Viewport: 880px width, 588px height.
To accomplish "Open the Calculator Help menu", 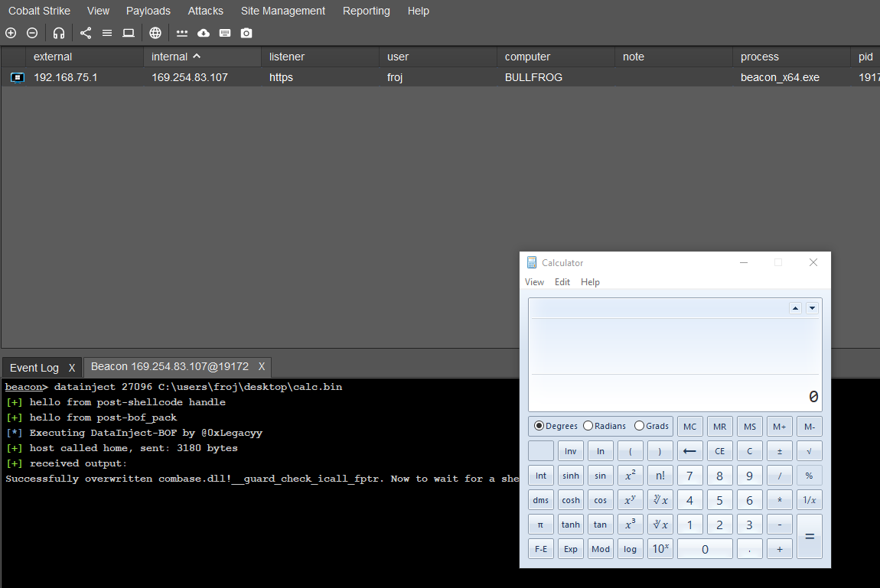I will tap(590, 282).
